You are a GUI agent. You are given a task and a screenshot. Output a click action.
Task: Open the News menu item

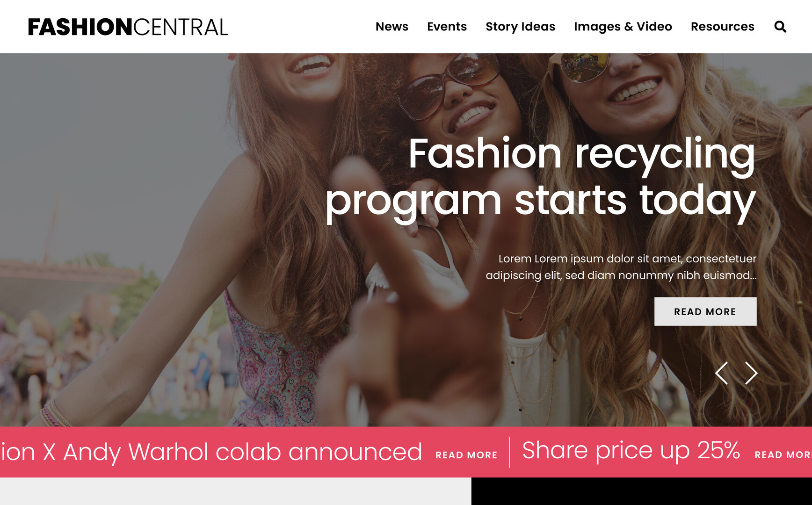click(x=392, y=27)
